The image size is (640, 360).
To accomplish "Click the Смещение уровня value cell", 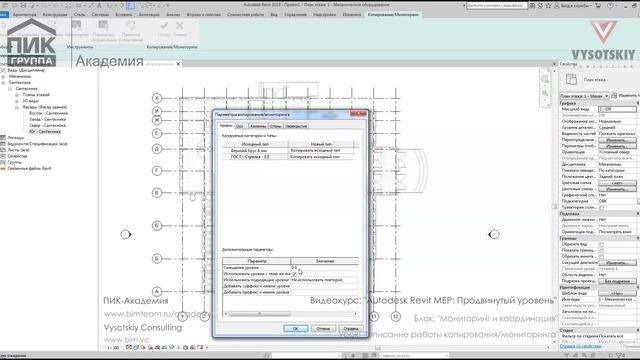I will pos(324,268).
